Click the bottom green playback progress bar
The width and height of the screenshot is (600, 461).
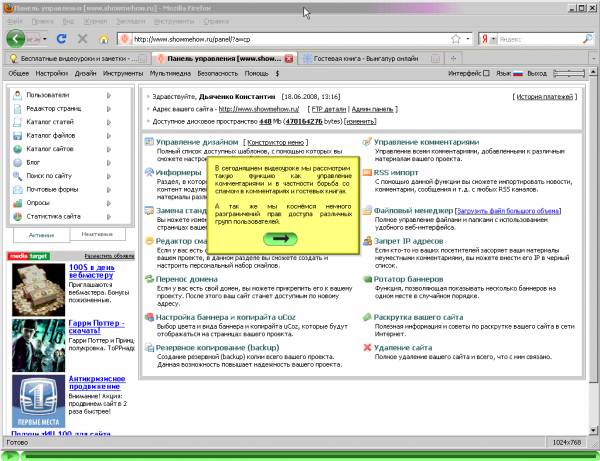[x=308, y=455]
